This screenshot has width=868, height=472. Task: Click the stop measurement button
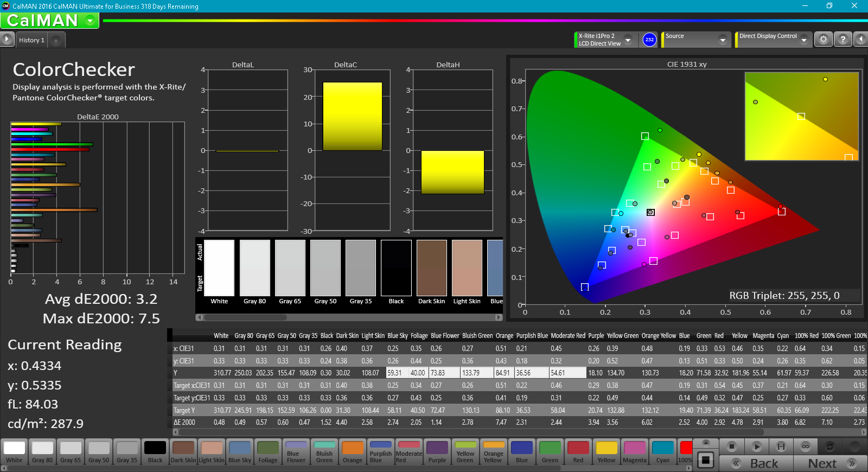(732, 447)
